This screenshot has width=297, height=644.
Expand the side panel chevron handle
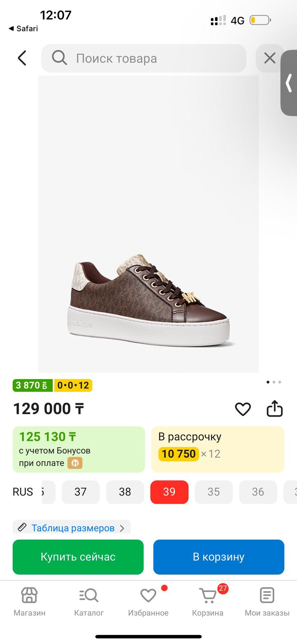[289, 83]
